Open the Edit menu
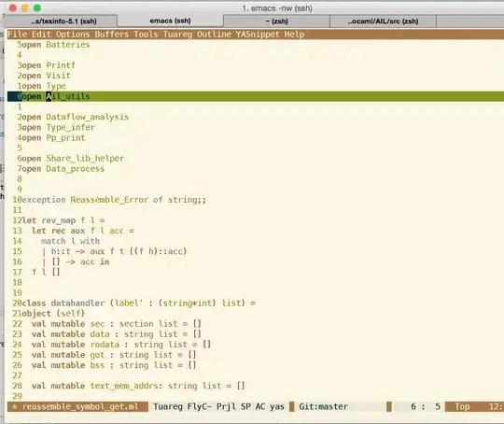 (x=41, y=35)
